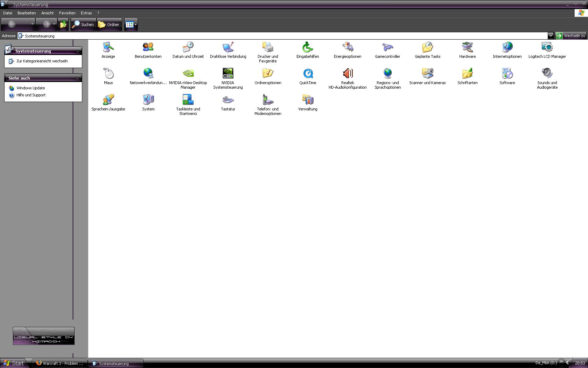Viewport: 588px width, 368px height.
Task: Open the Energieoptionen icon
Action: 348,47
